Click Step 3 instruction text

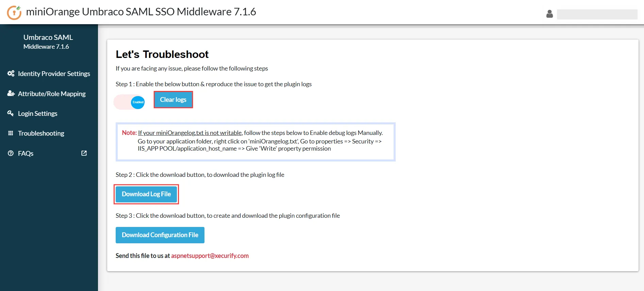228,216
